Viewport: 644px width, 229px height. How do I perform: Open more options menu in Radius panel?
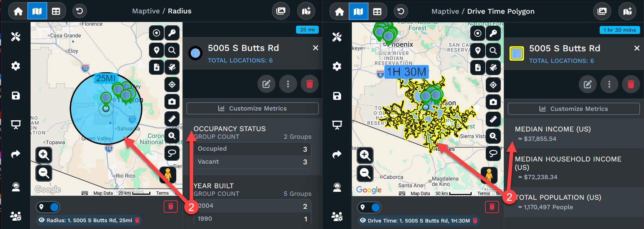coord(288,84)
